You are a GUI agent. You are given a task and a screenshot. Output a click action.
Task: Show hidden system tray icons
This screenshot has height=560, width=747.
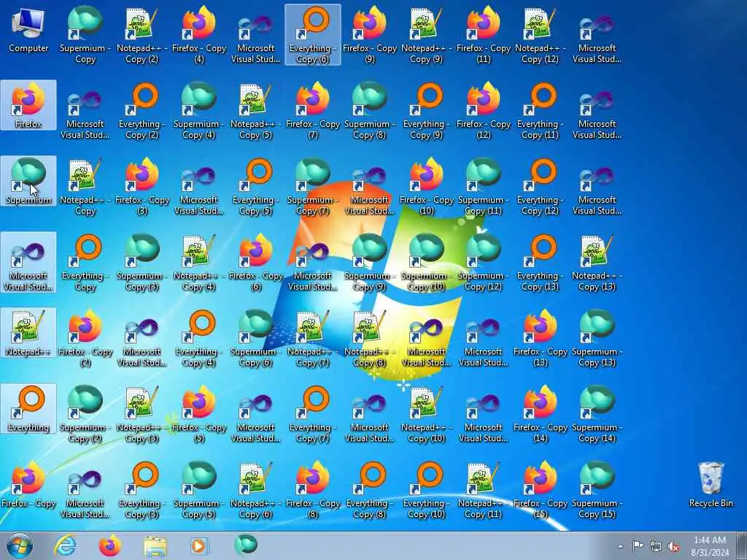[x=620, y=546]
